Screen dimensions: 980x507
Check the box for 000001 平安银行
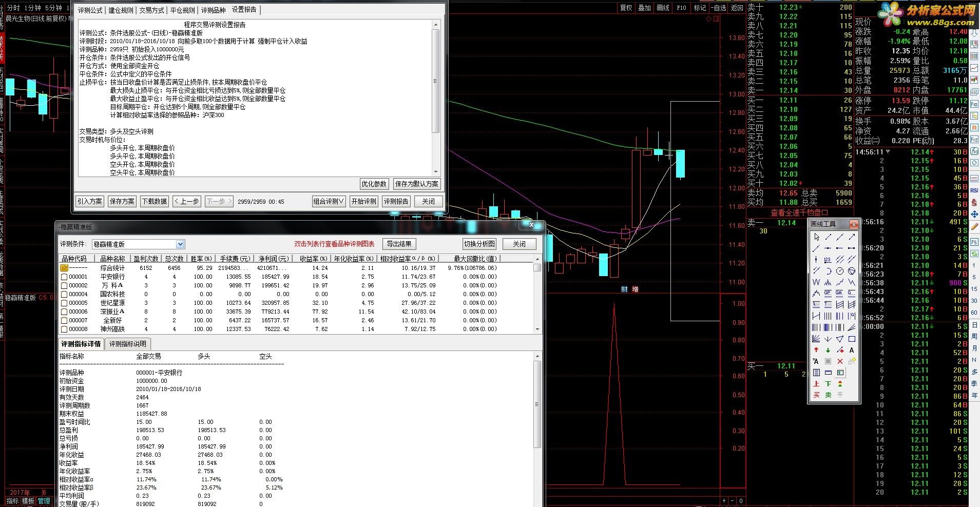(64, 277)
